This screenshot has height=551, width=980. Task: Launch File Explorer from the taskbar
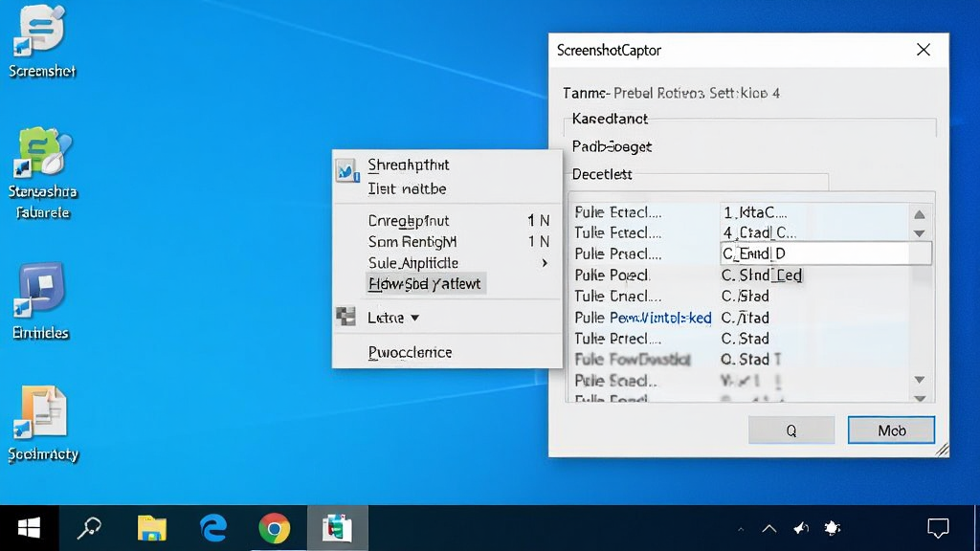coord(152,528)
